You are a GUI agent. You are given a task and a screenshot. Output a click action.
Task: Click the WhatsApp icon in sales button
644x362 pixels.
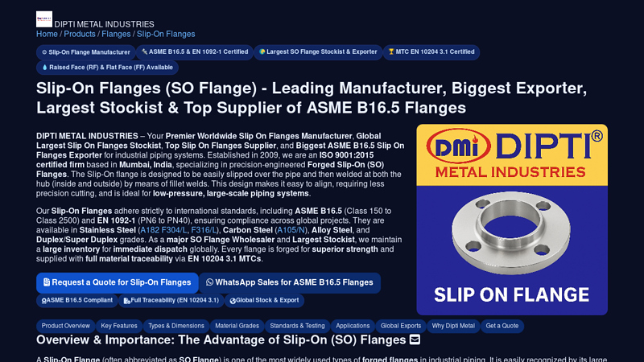point(209,282)
